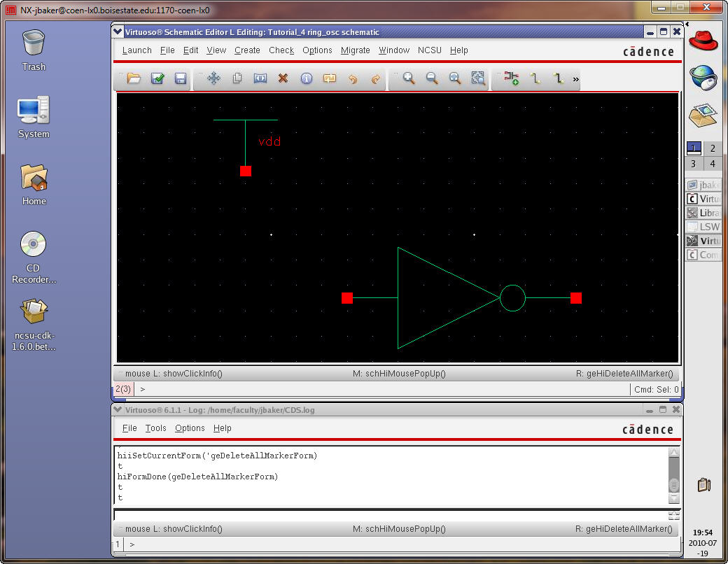Image resolution: width=728 pixels, height=564 pixels.
Task: Click the Save floppy disk icon
Action: pos(180,79)
